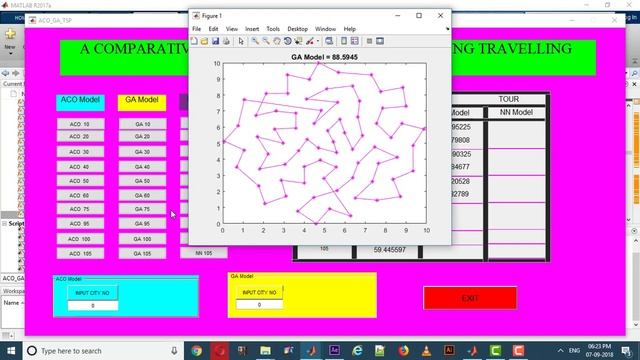The width and height of the screenshot is (640, 360).
Task: Click the GA 10 button
Action: (142, 124)
